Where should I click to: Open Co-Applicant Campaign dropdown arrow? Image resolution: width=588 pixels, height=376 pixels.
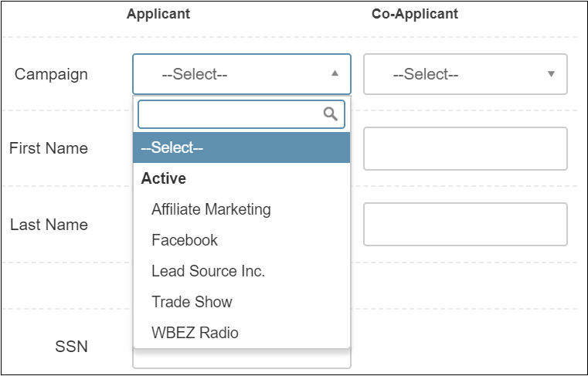pos(551,74)
